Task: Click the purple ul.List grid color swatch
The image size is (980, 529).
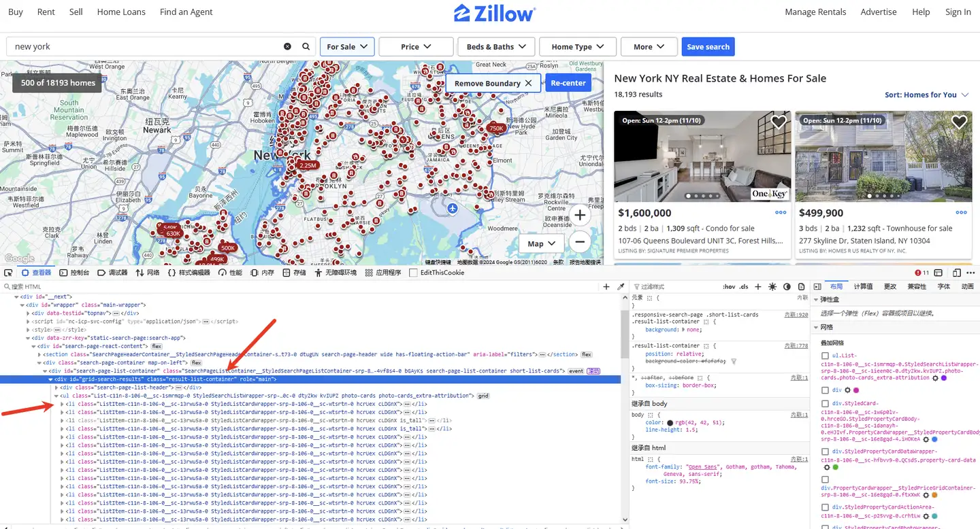Action: tap(944, 377)
